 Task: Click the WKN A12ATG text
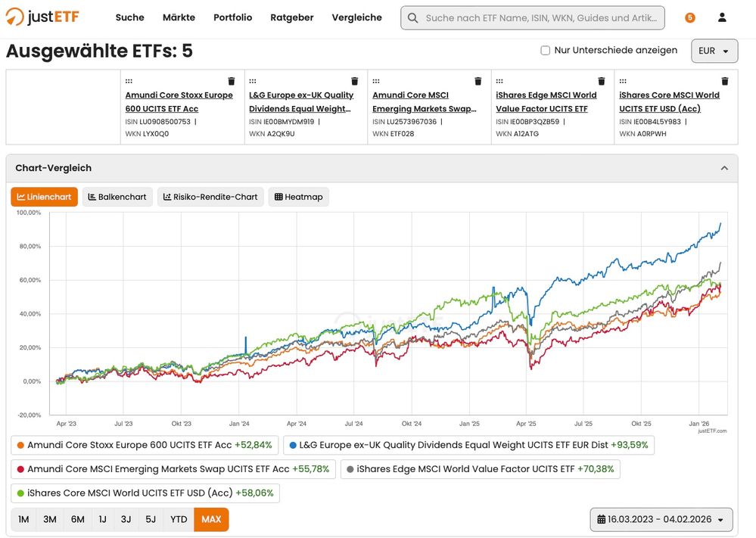[518, 134]
